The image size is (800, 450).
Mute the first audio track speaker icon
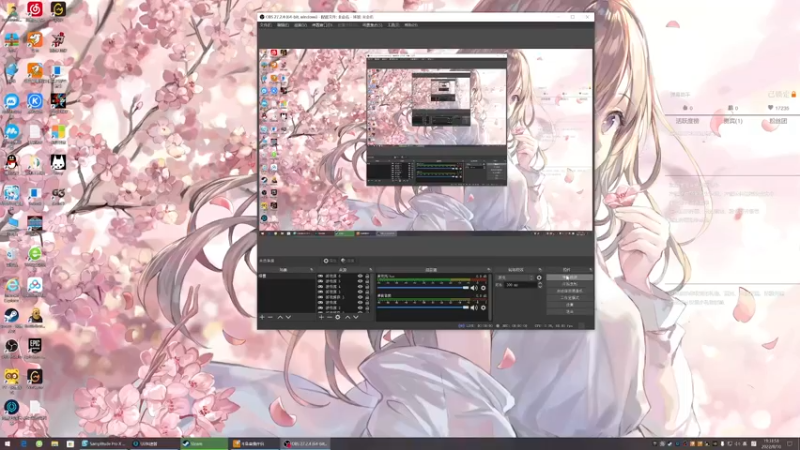(x=474, y=288)
